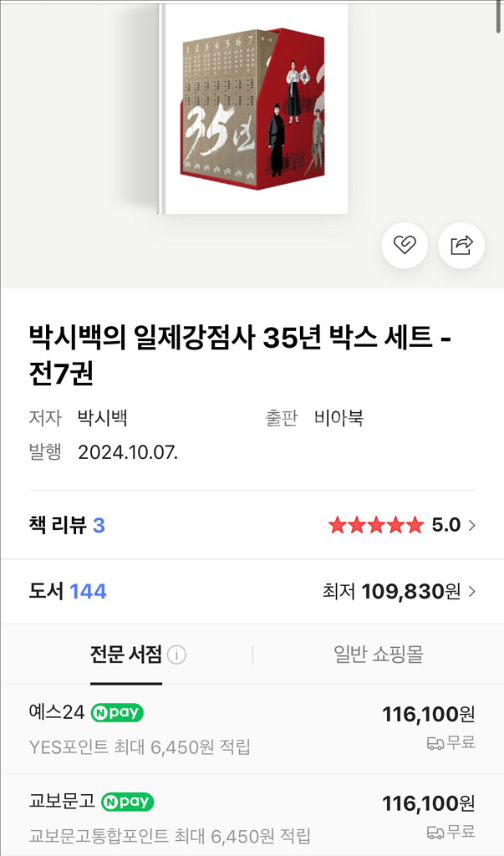This screenshot has height=856, width=504.
Task: Toggle the heart icon to favorite this book
Action: click(x=405, y=244)
